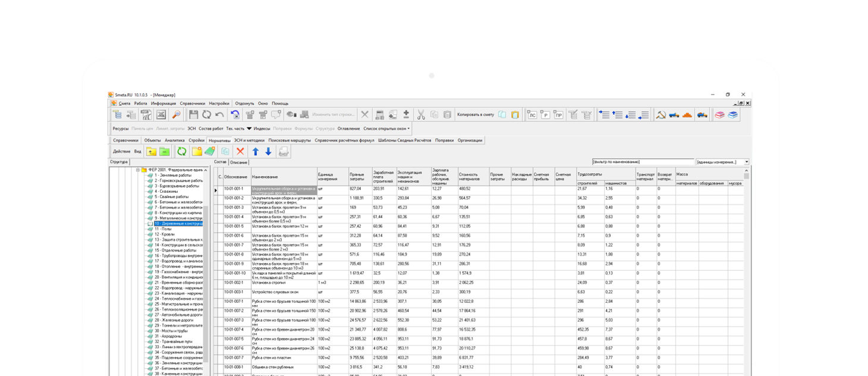
Task: Click the orange clipboard paste into estimate icon
Action: [515, 115]
